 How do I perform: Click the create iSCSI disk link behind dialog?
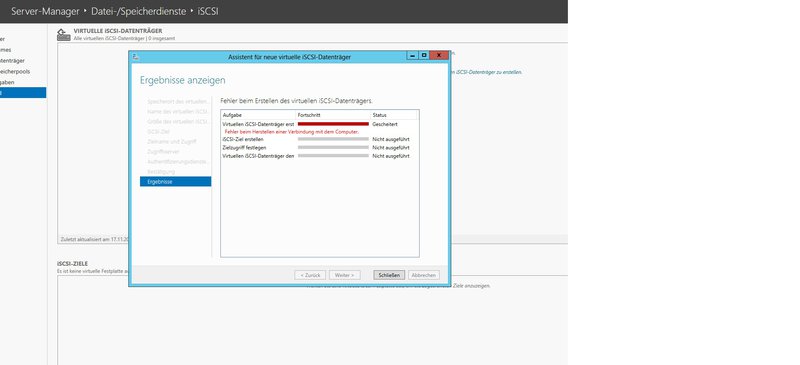[486, 72]
